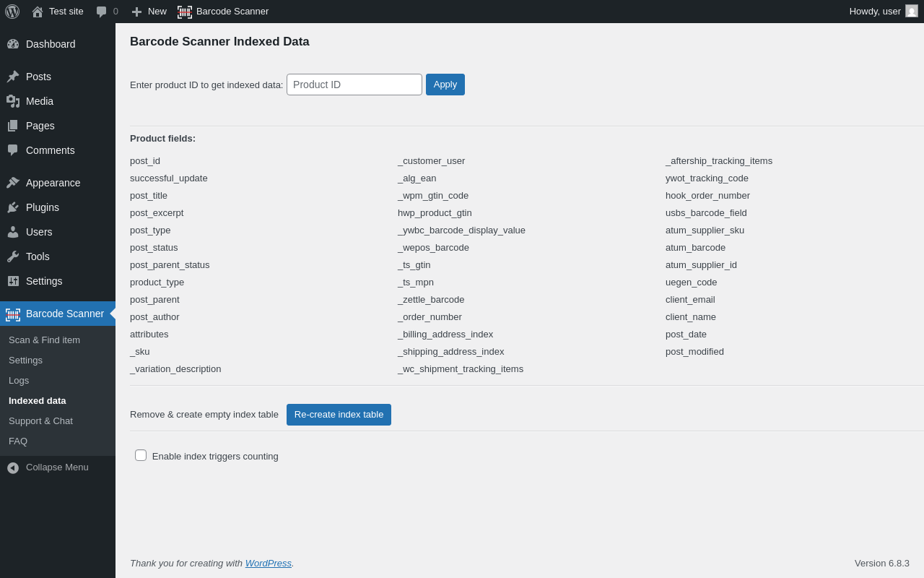Click the Barcode Scanner icon in the top bar

click(x=185, y=12)
